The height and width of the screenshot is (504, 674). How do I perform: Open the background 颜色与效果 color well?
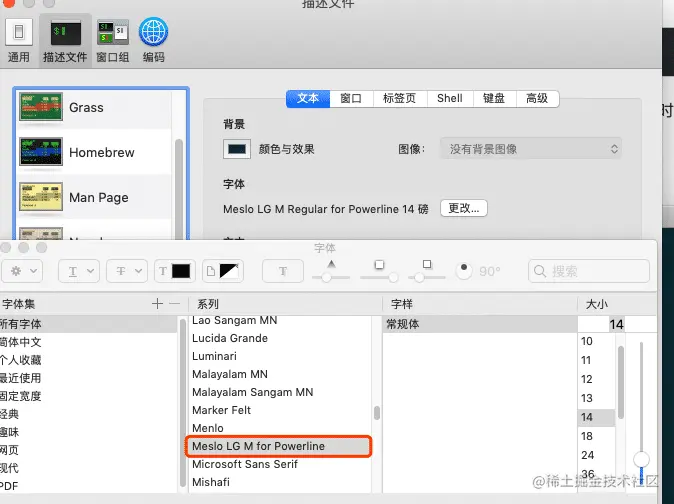(x=237, y=149)
